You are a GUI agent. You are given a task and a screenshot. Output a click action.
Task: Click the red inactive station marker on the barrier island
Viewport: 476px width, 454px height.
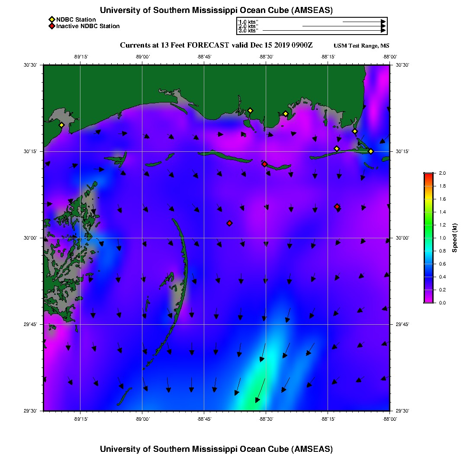(264, 164)
